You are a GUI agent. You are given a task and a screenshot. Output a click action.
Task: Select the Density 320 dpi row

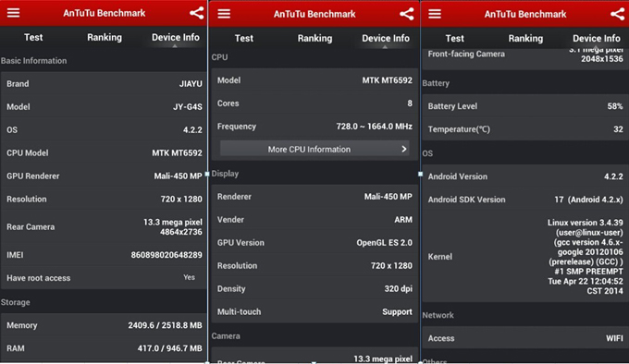[x=314, y=288]
